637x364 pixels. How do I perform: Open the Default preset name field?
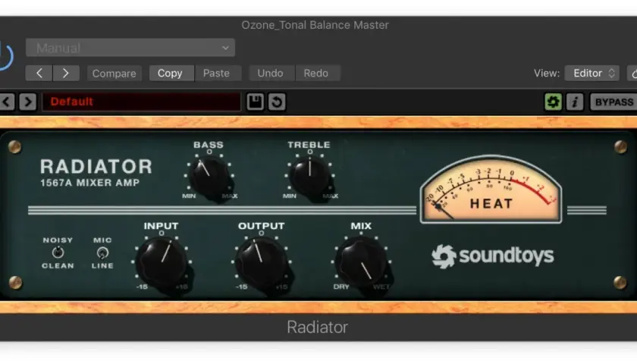141,102
